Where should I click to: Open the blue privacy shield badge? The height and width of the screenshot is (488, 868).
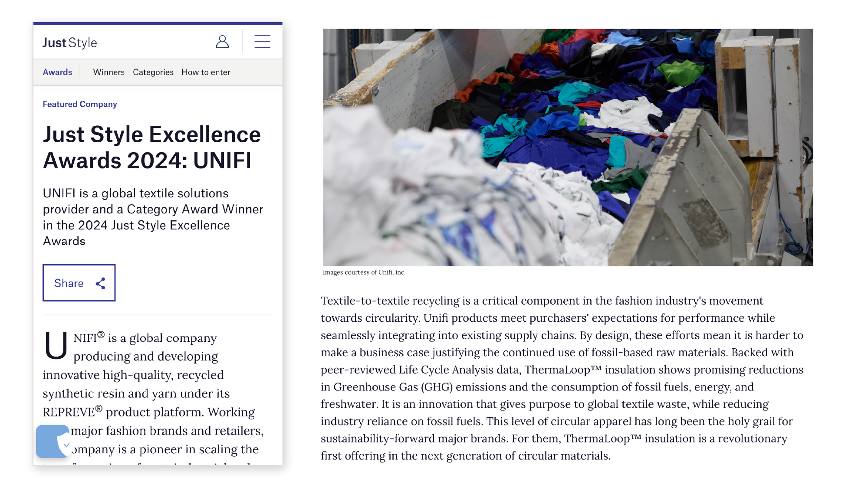click(53, 441)
